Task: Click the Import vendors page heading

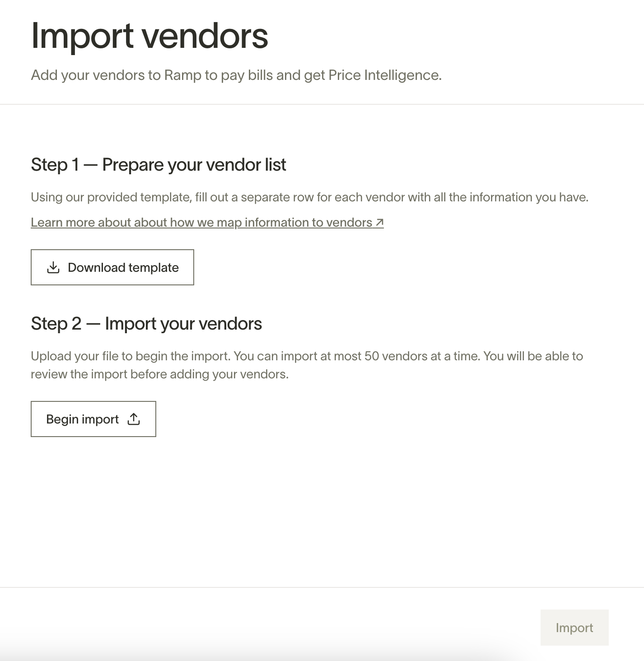Action: click(x=149, y=36)
